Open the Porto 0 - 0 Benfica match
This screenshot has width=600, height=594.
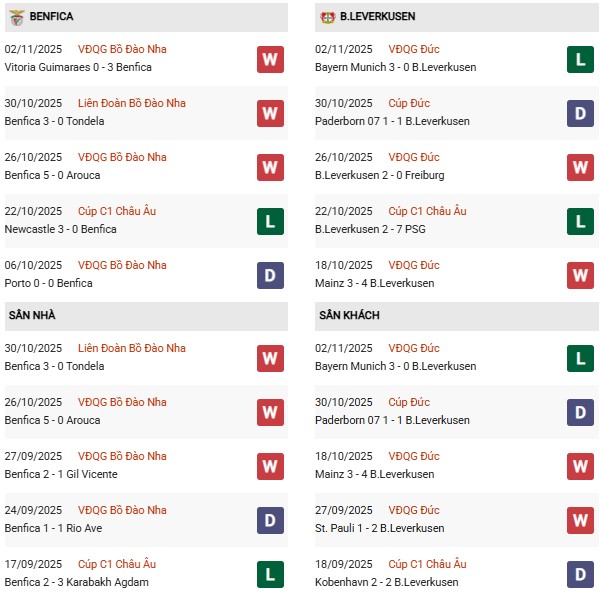(x=49, y=283)
